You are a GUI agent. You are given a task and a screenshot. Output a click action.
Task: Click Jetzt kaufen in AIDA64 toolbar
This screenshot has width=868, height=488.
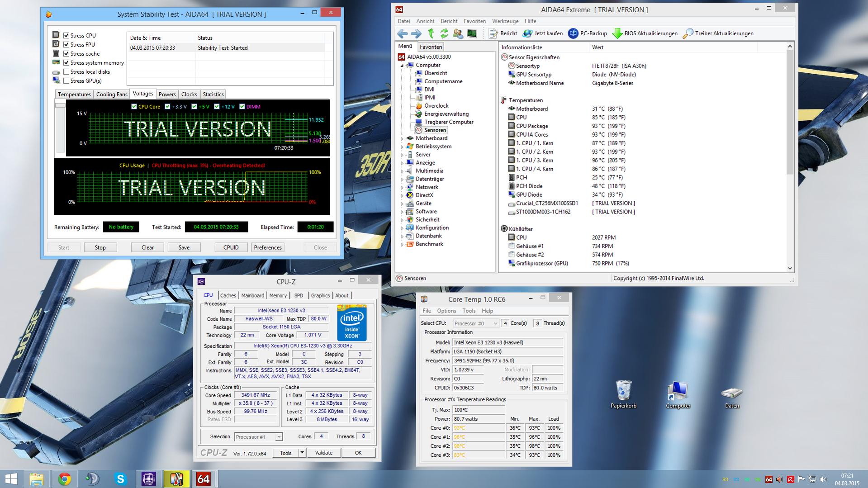pos(542,33)
